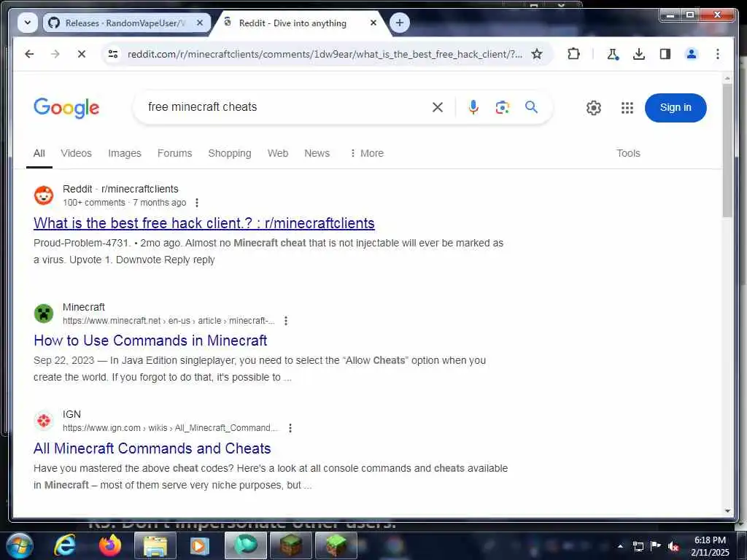Open the muted volume tray icon
Image resolution: width=747 pixels, height=560 pixels.
coord(673,547)
